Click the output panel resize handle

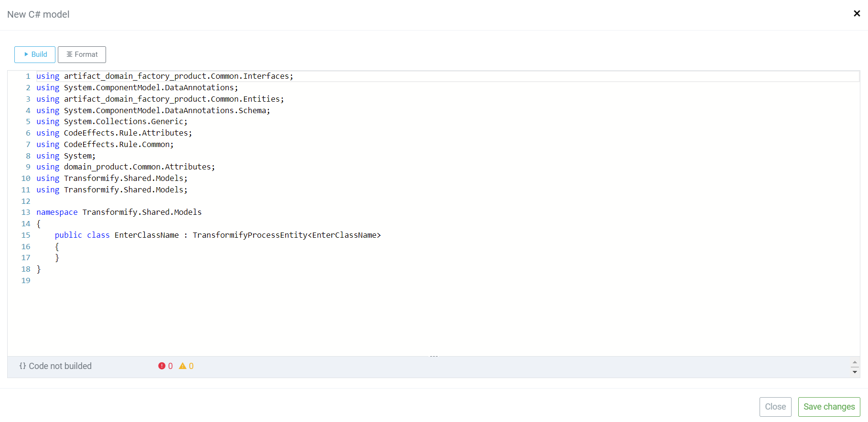pos(434,356)
